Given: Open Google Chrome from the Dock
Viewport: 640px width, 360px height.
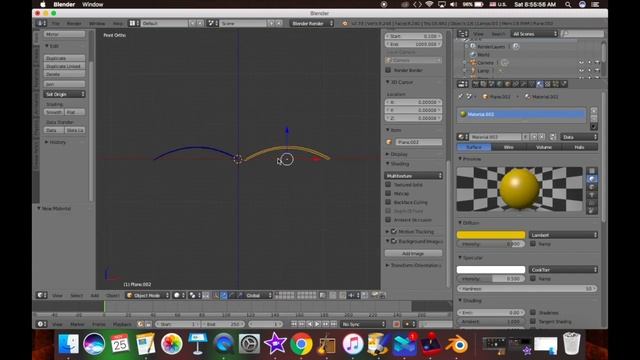Looking at the screenshot, I should point(301,344).
